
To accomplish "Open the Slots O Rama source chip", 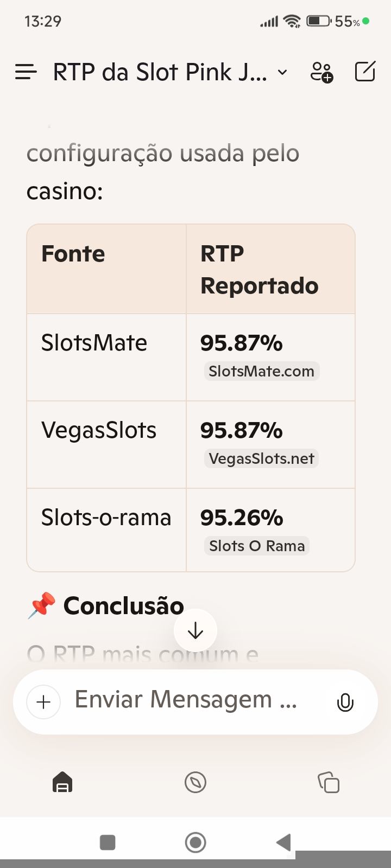I will tap(257, 546).
